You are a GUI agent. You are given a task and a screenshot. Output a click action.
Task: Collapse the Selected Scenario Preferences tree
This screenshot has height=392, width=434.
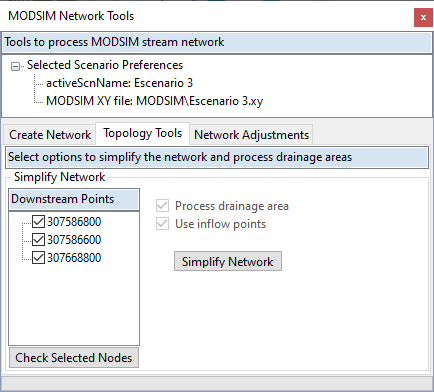[x=15, y=66]
